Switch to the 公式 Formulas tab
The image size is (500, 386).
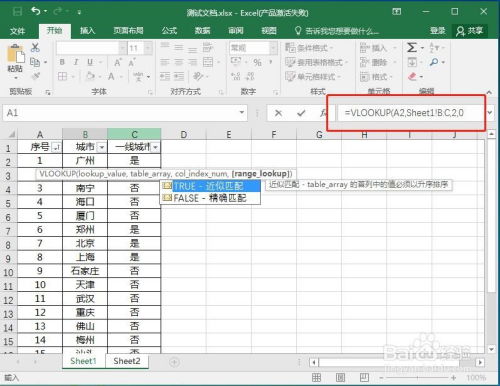click(169, 31)
